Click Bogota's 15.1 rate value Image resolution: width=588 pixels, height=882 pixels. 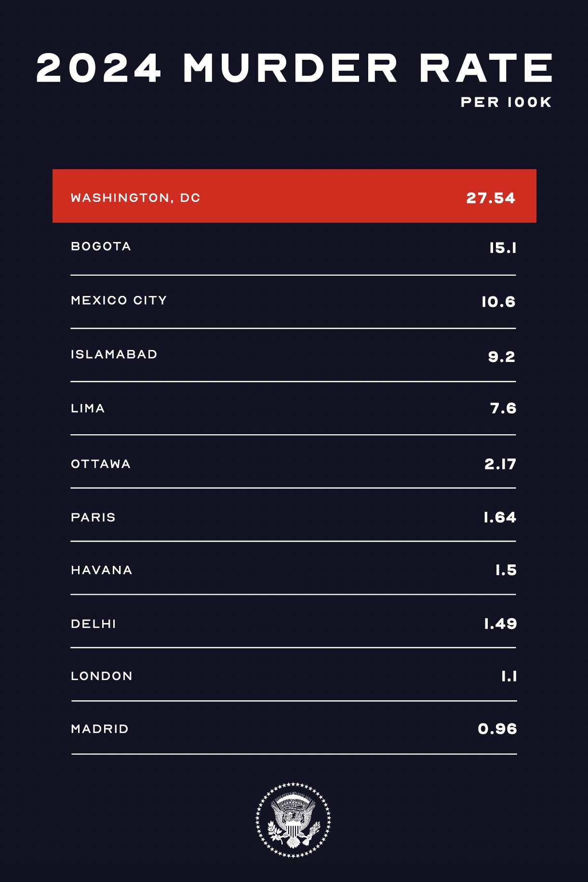tap(503, 248)
